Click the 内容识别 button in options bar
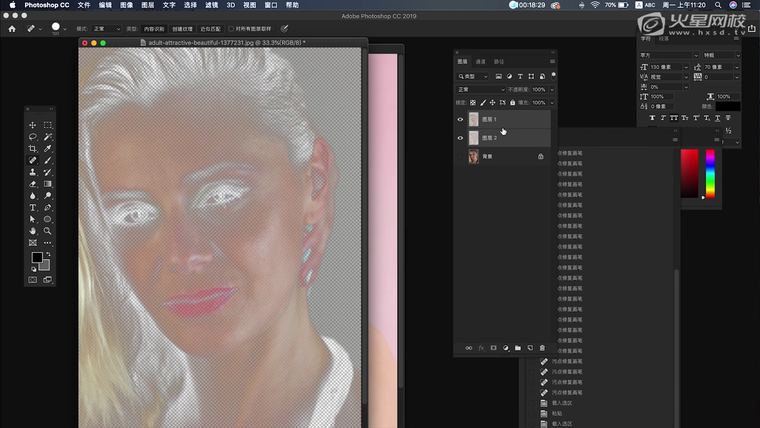Viewport: 760px width, 428px height. [153, 29]
